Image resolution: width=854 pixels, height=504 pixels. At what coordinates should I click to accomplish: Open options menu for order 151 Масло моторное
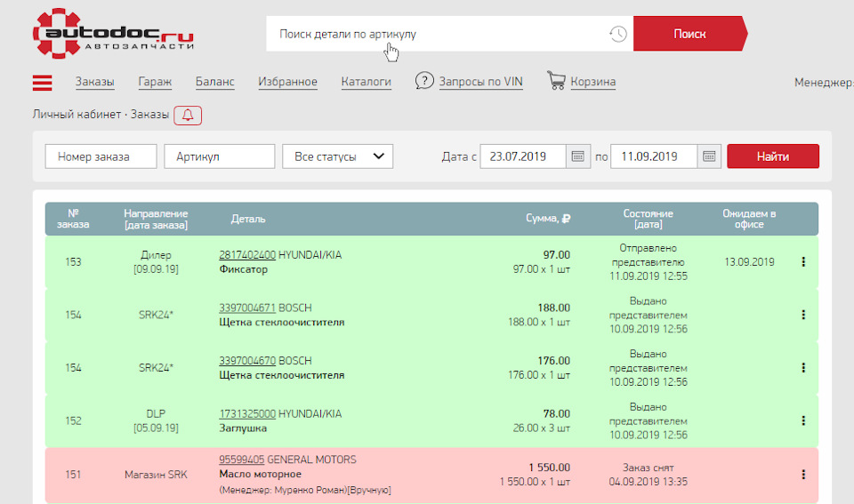point(803,475)
